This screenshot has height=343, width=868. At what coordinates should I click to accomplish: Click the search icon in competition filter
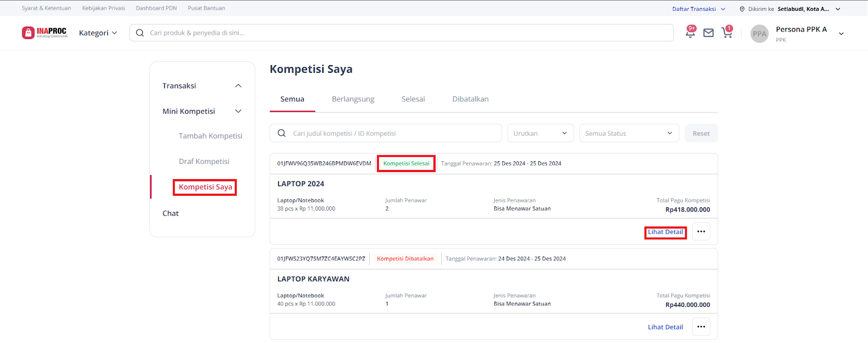point(282,133)
